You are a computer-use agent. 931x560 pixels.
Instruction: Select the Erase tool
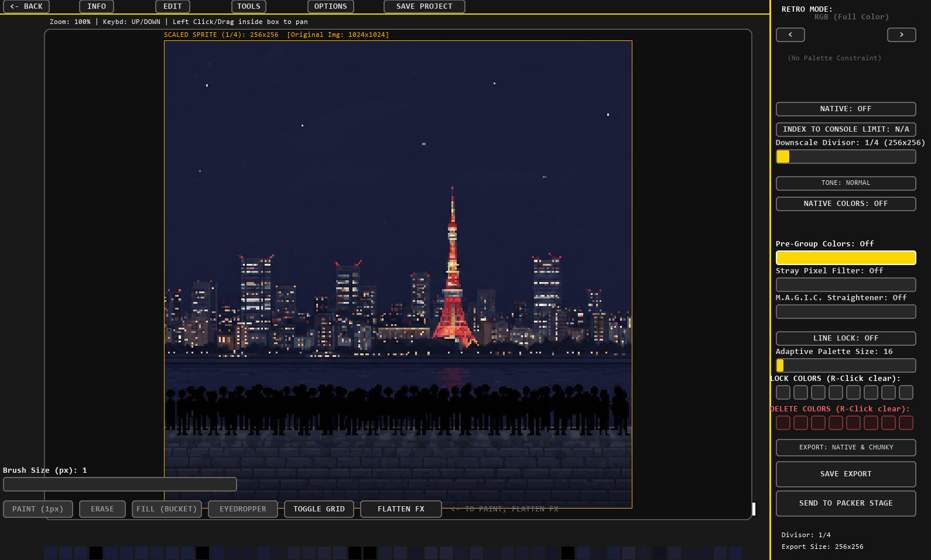tap(102, 509)
